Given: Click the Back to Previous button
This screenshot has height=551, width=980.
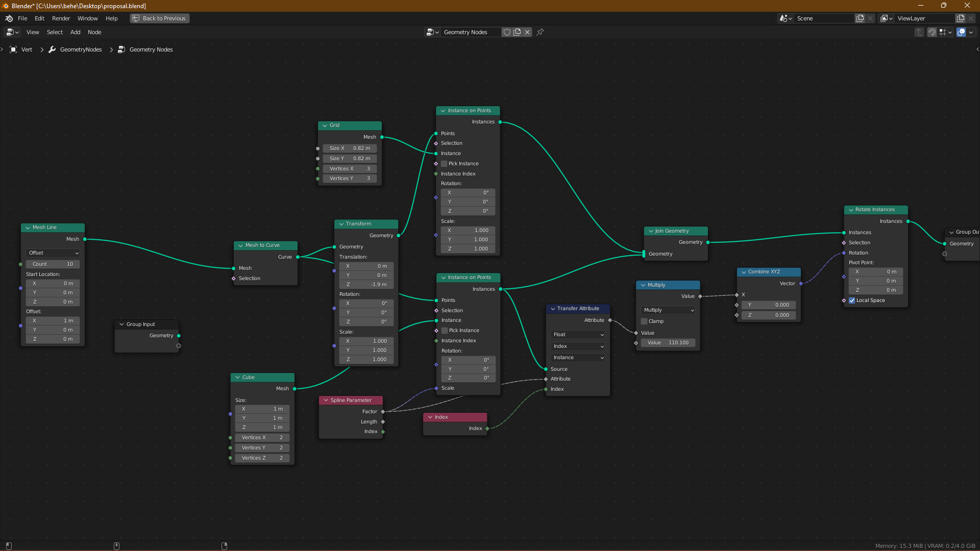Looking at the screenshot, I should pyautogui.click(x=159, y=18).
